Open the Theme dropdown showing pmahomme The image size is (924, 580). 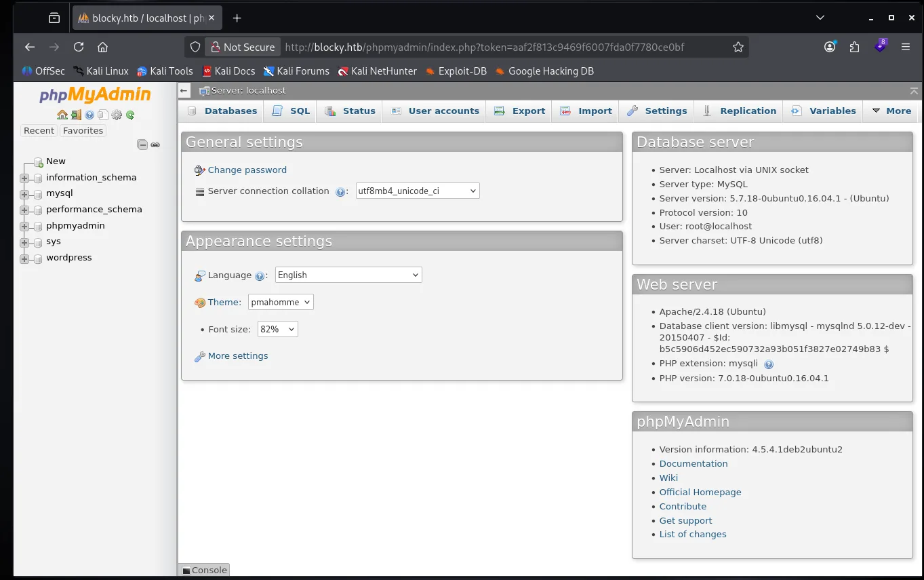tap(281, 303)
